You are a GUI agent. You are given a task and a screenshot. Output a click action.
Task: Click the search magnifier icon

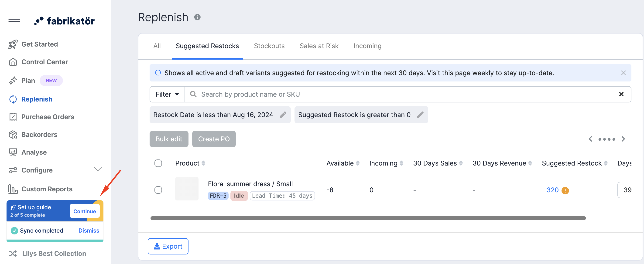pos(193,94)
